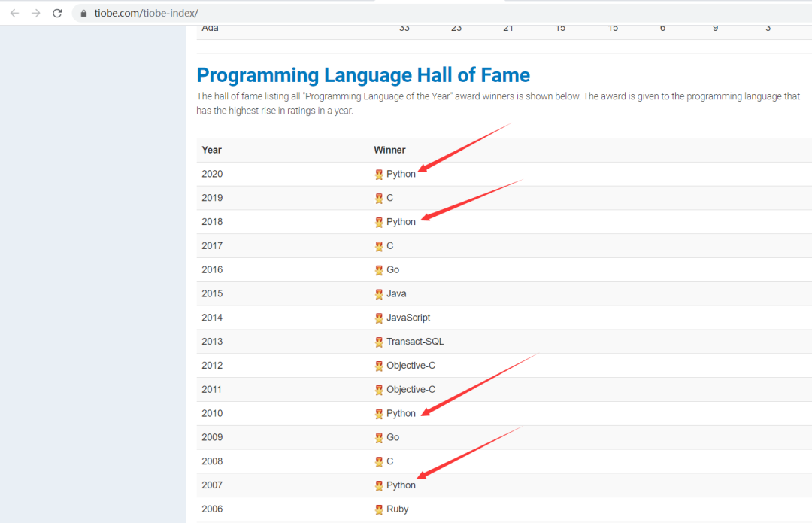Click the medal icon in 2012 row
Viewport: 812px width, 523px height.
point(379,366)
